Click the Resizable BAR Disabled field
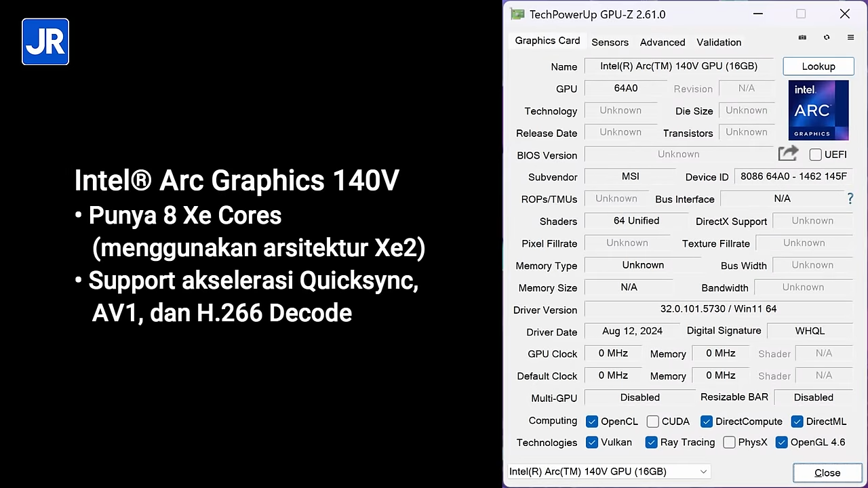Viewport: 868px width, 488px height. [813, 398]
